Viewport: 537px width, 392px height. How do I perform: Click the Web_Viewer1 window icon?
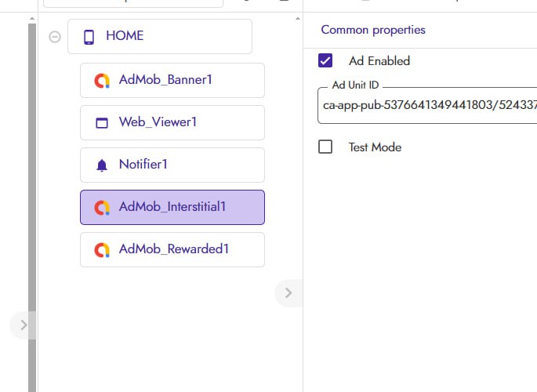[101, 122]
